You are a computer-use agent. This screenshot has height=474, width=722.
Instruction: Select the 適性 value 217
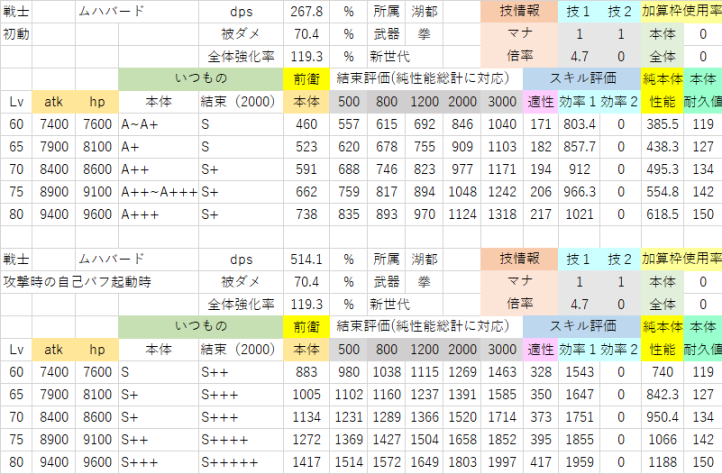[541, 215]
